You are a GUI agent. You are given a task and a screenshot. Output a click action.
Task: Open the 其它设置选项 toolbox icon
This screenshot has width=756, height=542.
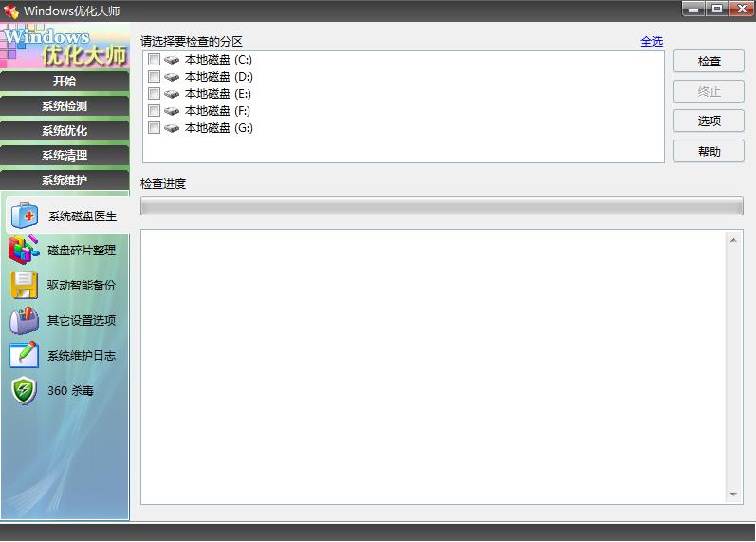[24, 320]
